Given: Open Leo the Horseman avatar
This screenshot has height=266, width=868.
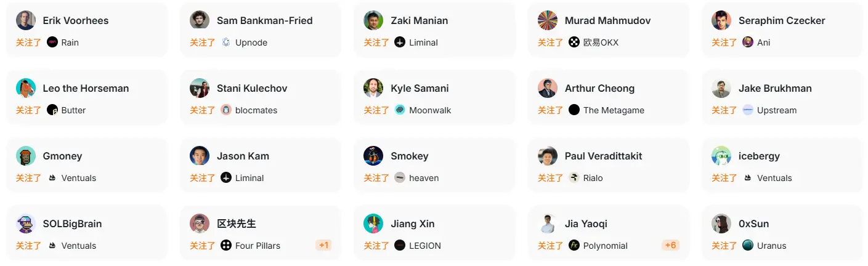Looking at the screenshot, I should 26,88.
